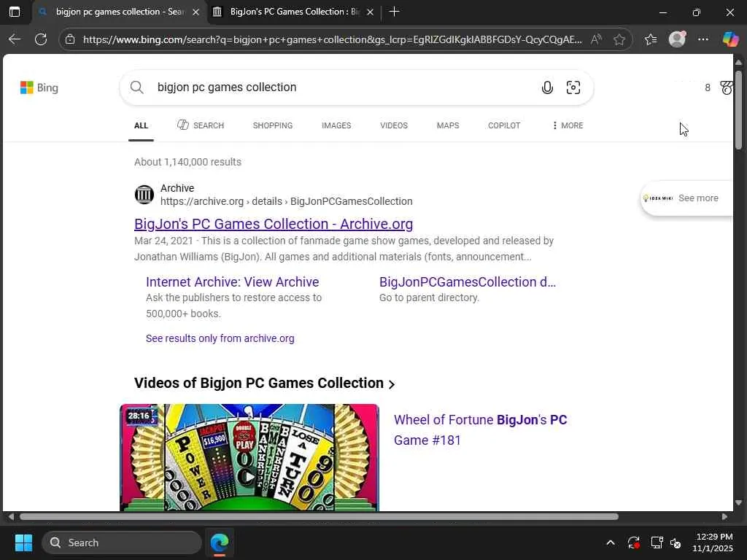Click the sync status tray icon
Viewport: 747px width, 560px height.
pyautogui.click(x=634, y=542)
